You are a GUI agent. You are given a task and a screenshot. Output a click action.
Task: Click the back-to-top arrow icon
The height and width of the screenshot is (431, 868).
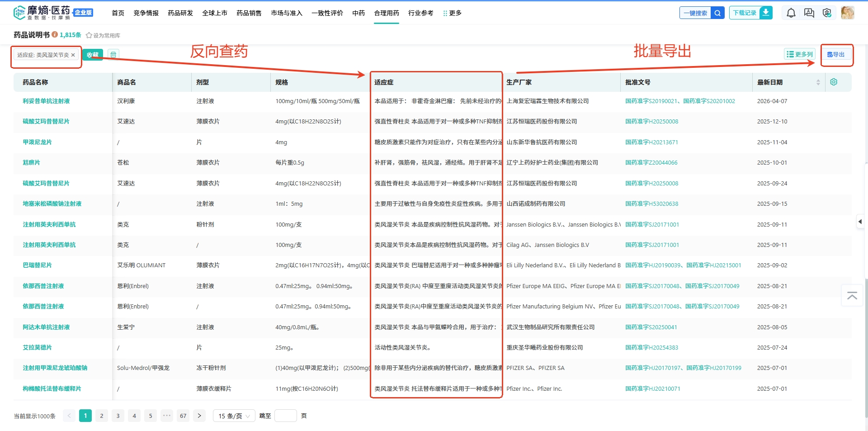tap(852, 296)
